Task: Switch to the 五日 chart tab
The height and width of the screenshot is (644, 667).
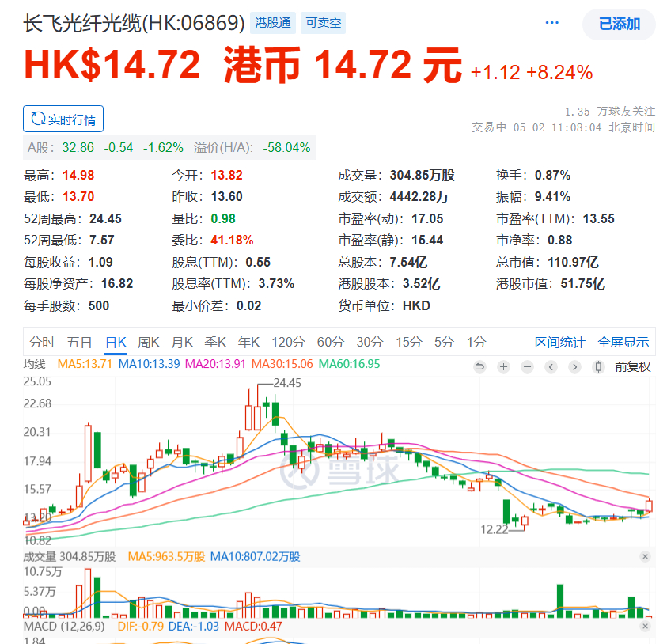Action: pyautogui.click(x=80, y=342)
